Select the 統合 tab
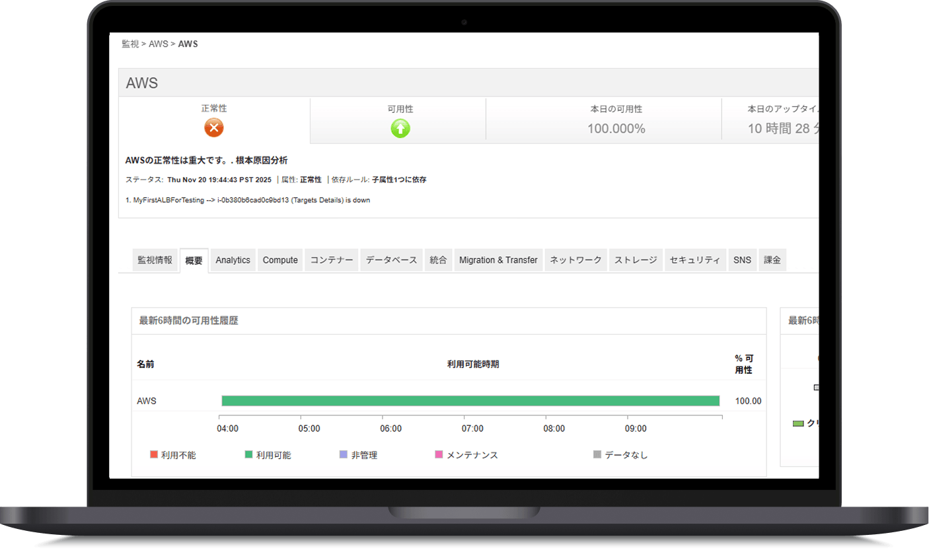Screen dimensions: 929x560 438,260
